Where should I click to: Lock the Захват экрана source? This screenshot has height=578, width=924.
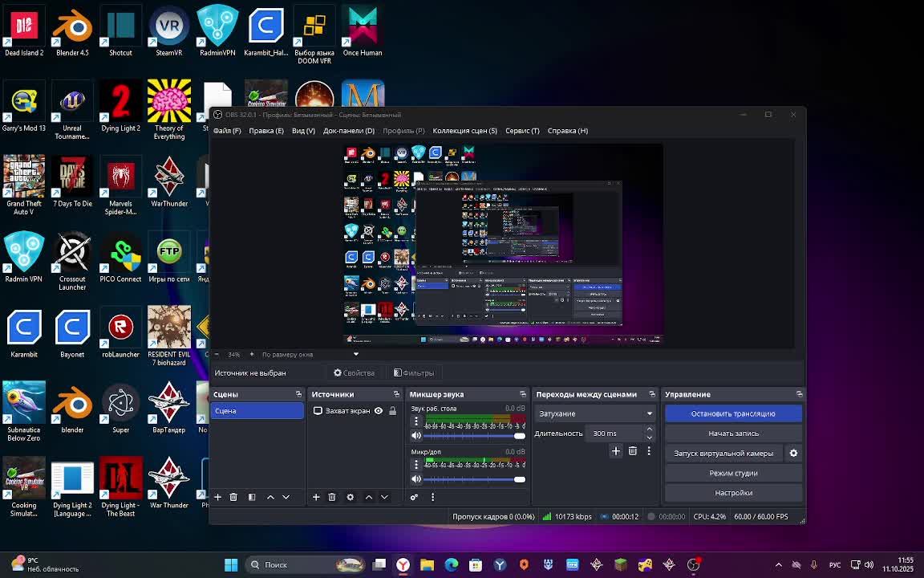click(x=392, y=411)
